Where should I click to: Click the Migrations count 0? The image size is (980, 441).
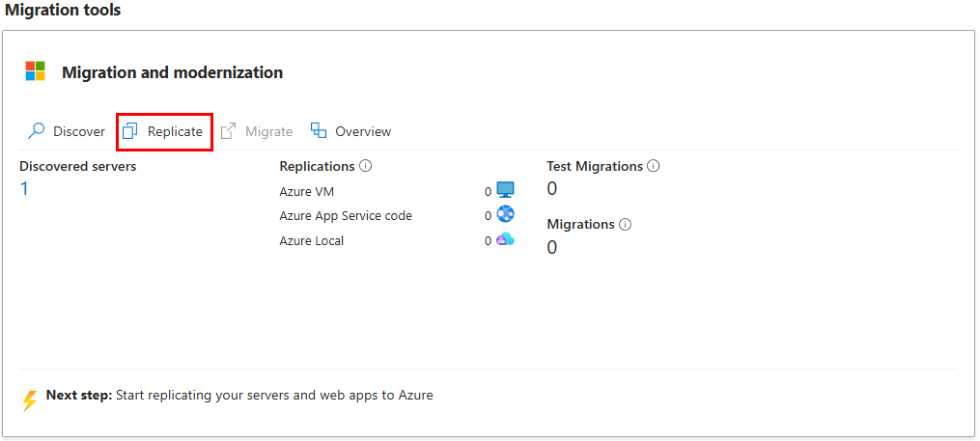point(552,248)
